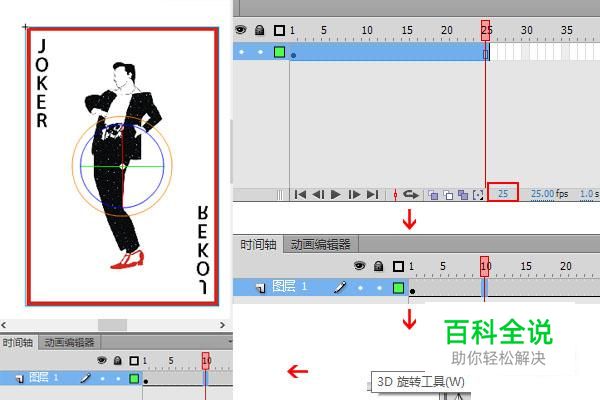Click the center frame icon

[x=395, y=195]
